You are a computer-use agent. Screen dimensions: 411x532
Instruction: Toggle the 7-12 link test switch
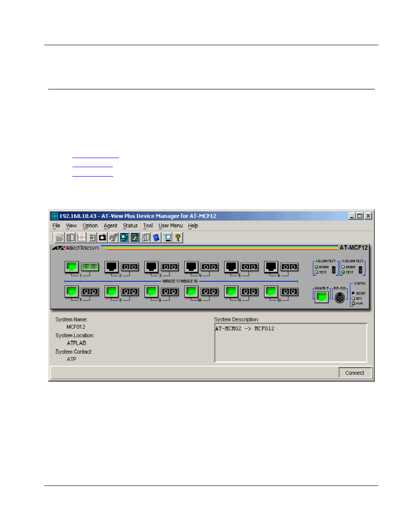pos(361,270)
